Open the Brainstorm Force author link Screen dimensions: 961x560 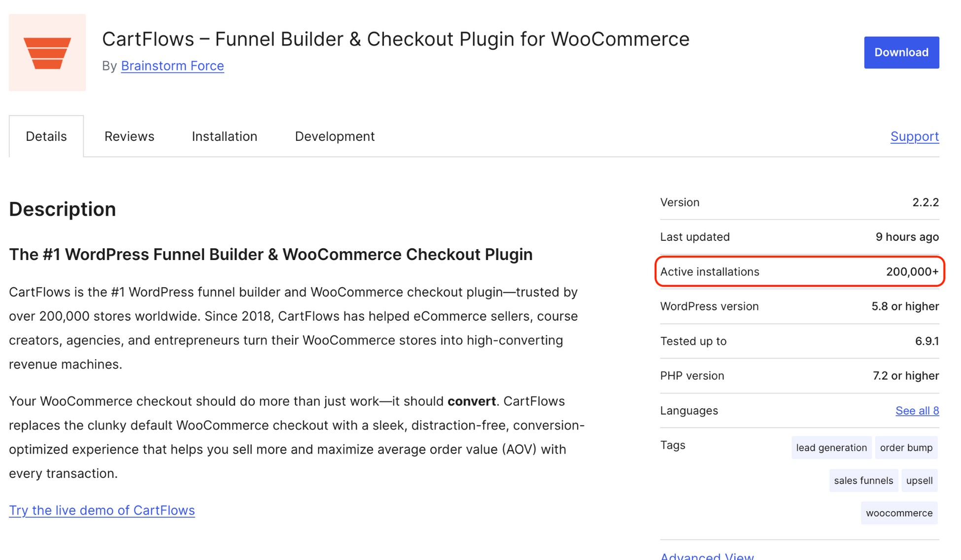coord(172,66)
